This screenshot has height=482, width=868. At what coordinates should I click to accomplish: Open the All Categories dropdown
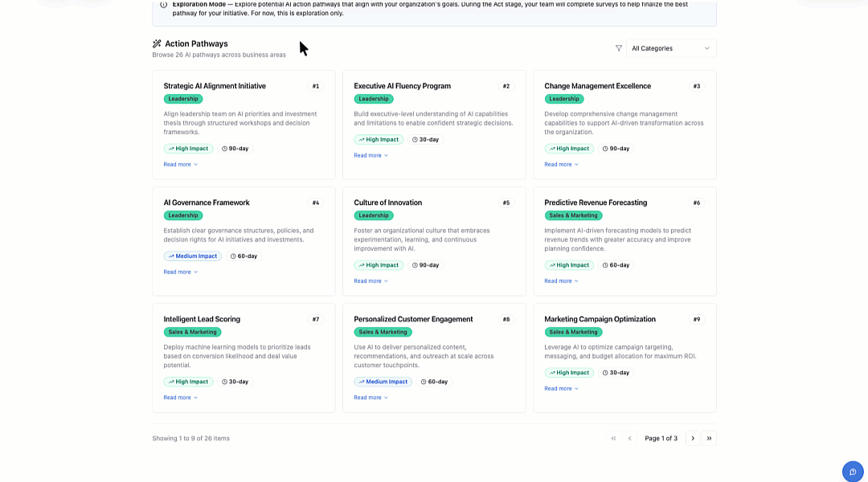click(671, 48)
